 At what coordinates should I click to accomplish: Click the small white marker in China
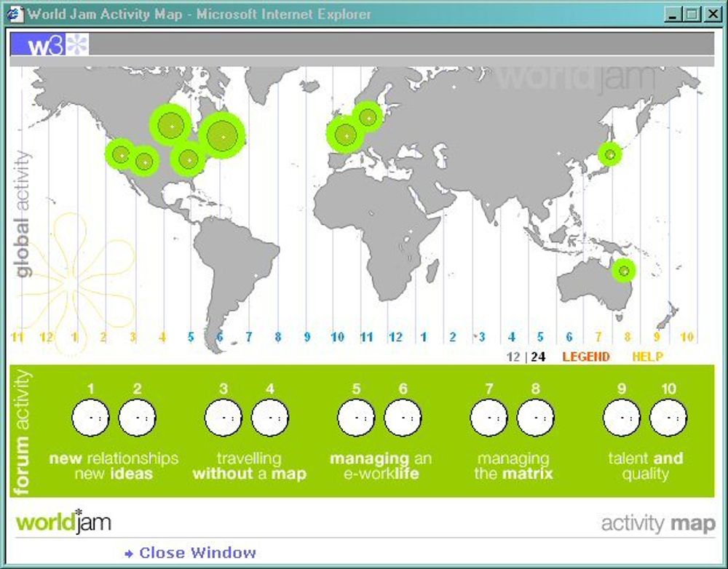[x=558, y=153]
